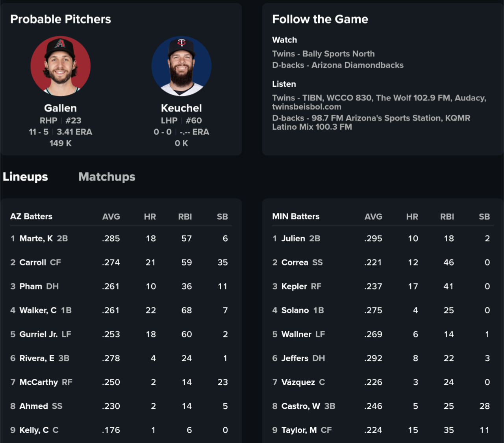Image resolution: width=504 pixels, height=443 pixels.
Task: Click Taylor, M in Twins lineup
Action: click(299, 430)
